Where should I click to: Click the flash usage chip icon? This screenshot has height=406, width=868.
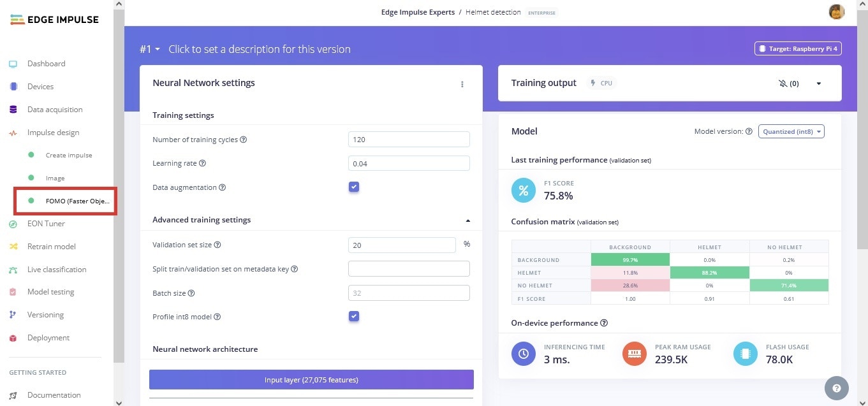[746, 353]
